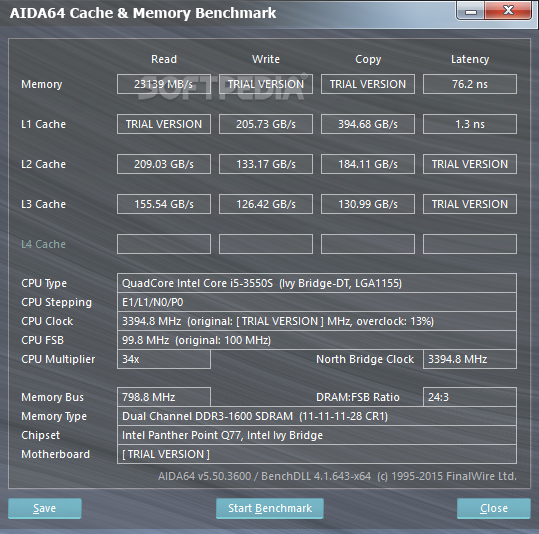Click L2 Cache Latency TRIAL VERSION cell

click(470, 164)
